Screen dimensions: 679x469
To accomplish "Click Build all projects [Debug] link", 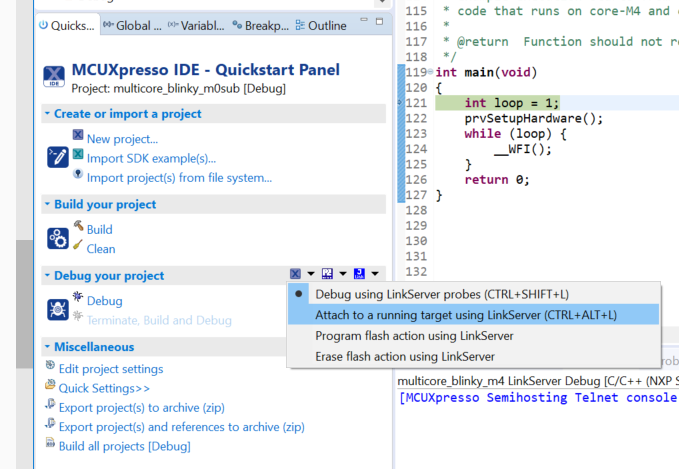I will [125, 446].
